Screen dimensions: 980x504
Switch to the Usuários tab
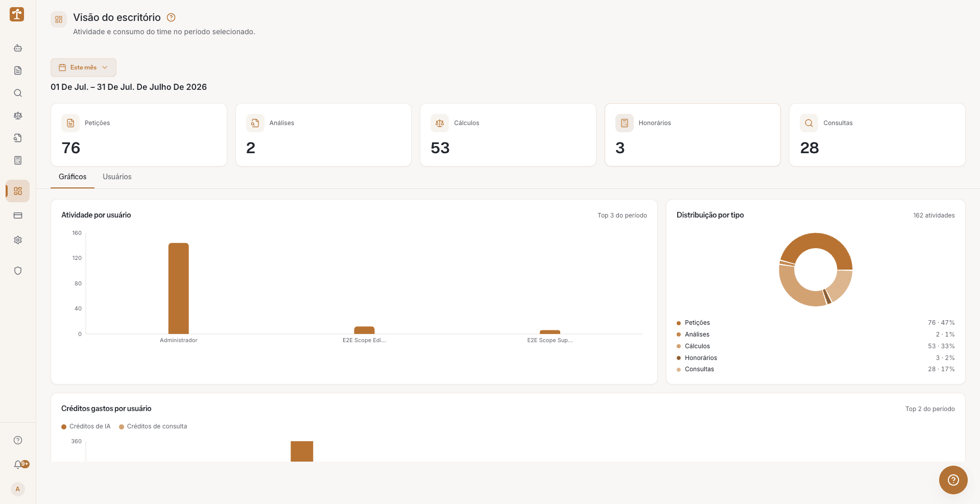pos(117,177)
